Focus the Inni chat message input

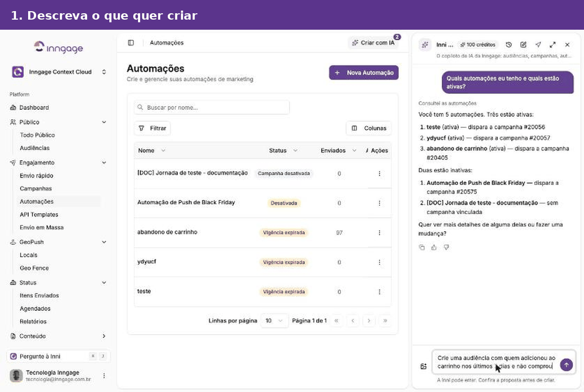495,362
